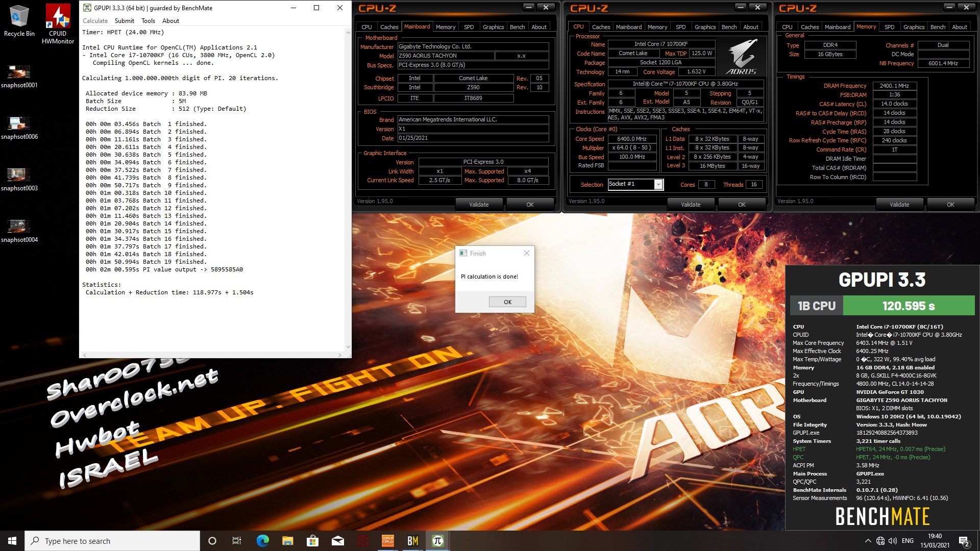Select the snaphsot0003 desktop file
The width and height of the screenshot is (980, 551).
[19, 180]
